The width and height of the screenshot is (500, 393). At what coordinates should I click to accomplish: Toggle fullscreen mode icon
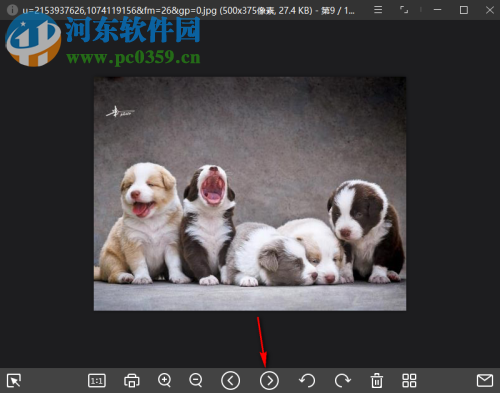[x=404, y=10]
